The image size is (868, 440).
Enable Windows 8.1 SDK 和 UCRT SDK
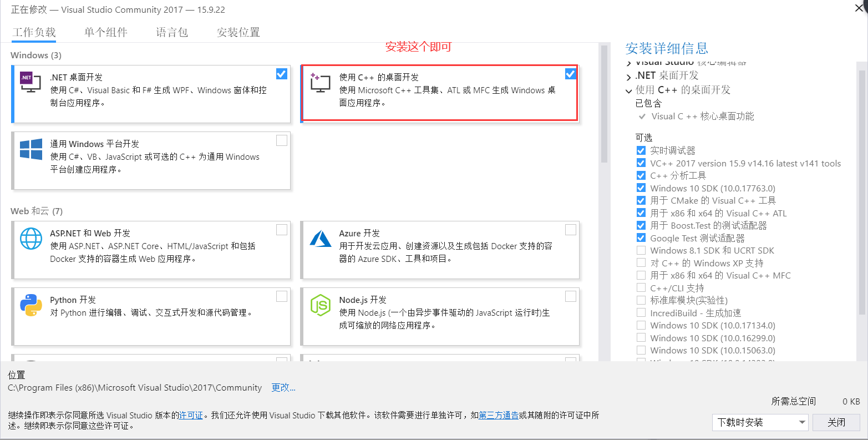click(641, 250)
